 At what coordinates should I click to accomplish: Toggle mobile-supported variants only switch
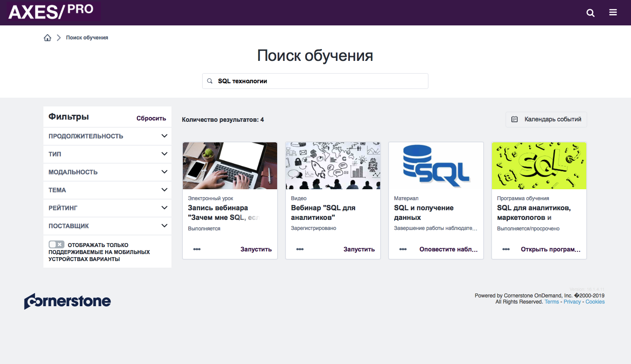click(x=57, y=244)
